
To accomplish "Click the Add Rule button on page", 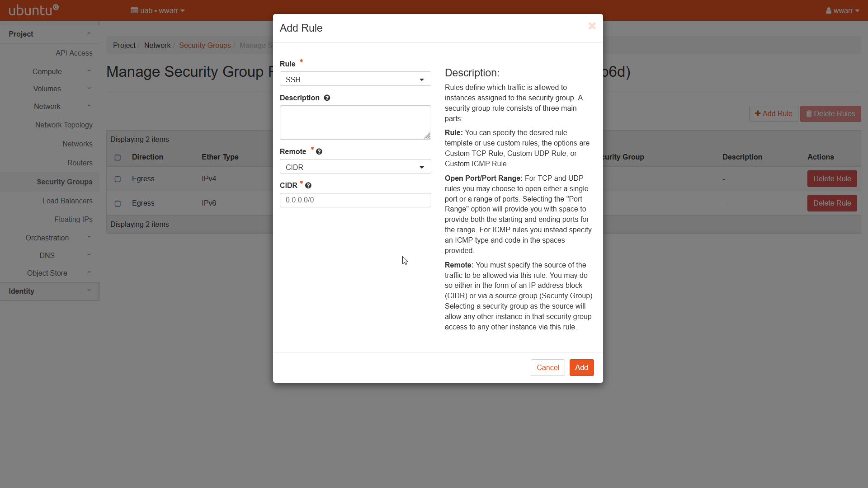I will tap(774, 114).
